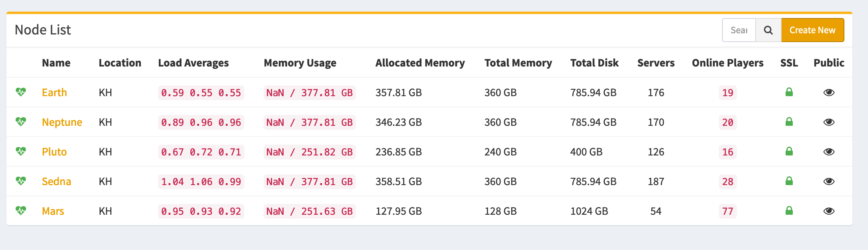Viewport: 868px width, 250px height.
Task: Click the heartbeat status icon for Neptune
Action: point(21,122)
